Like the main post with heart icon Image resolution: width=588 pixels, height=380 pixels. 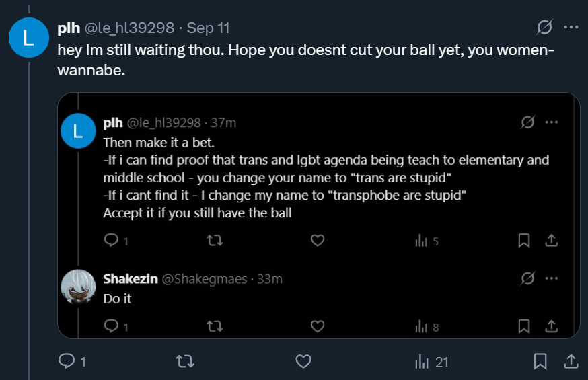coord(303,362)
